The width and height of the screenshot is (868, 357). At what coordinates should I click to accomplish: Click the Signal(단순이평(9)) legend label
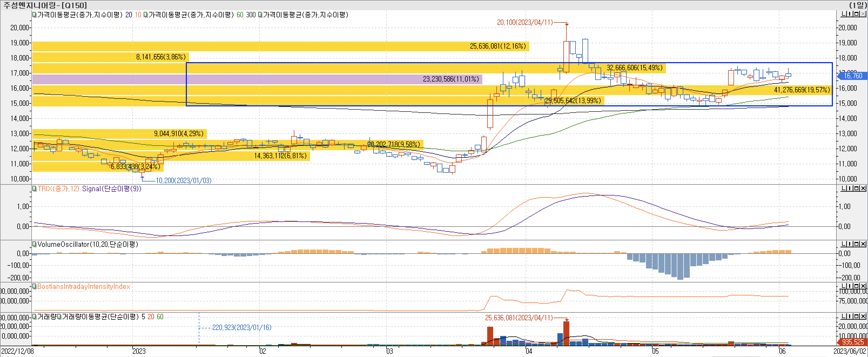click(112, 188)
